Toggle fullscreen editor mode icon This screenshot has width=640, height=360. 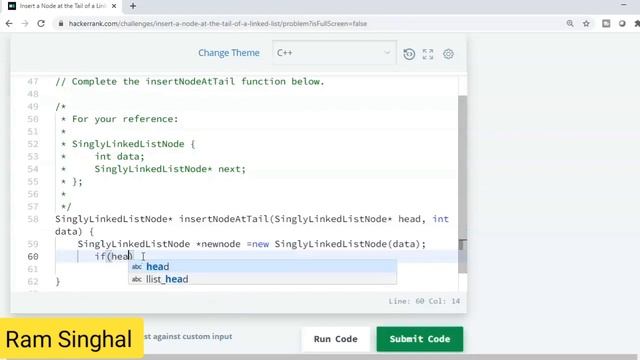(x=428, y=54)
